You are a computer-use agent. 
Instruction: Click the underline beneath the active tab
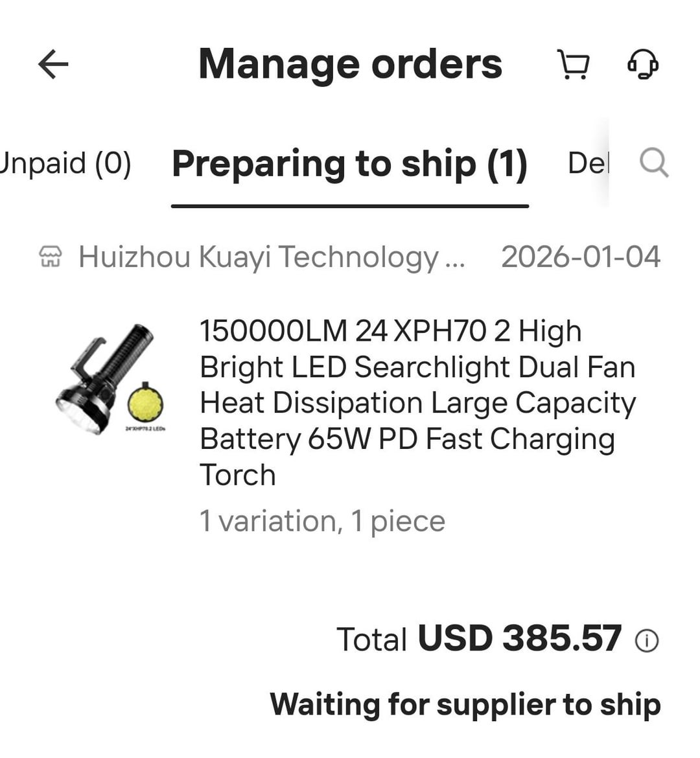tap(349, 206)
